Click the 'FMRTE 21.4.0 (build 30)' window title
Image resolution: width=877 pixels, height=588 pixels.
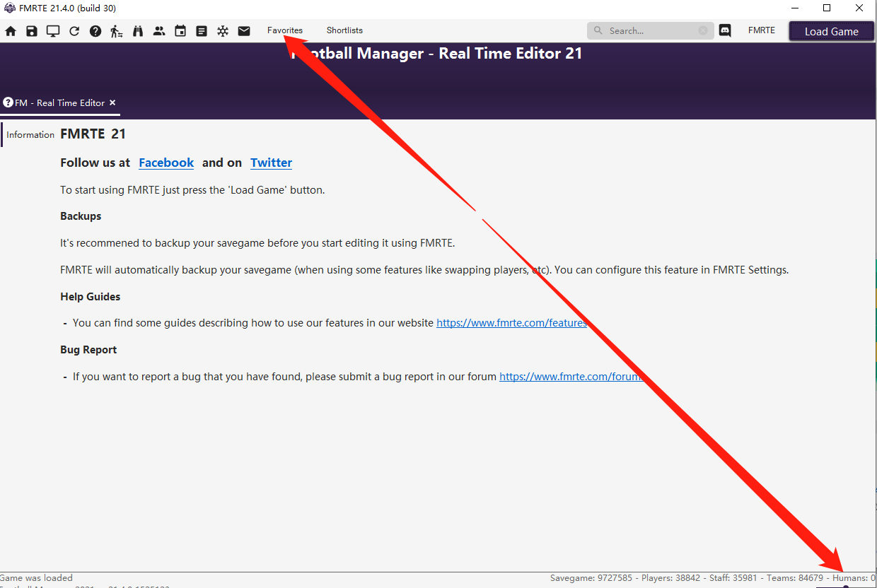click(66, 8)
